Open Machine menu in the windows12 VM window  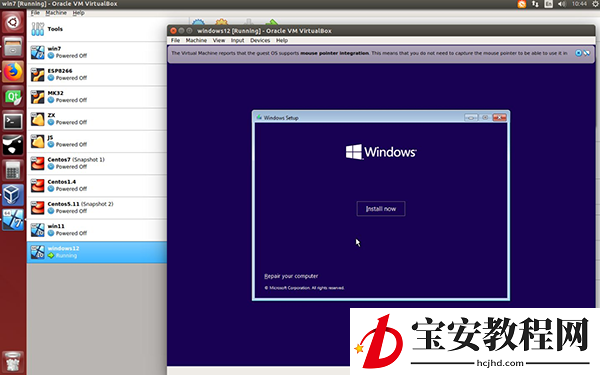click(196, 40)
